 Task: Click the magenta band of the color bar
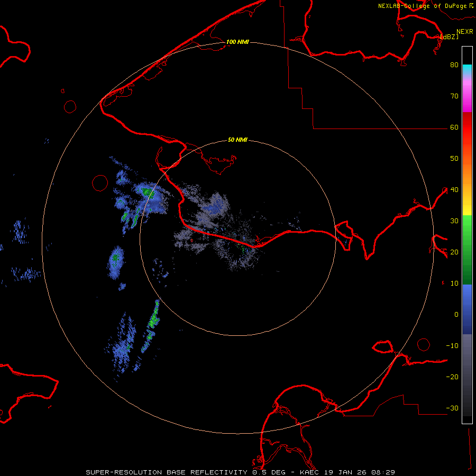[467, 97]
